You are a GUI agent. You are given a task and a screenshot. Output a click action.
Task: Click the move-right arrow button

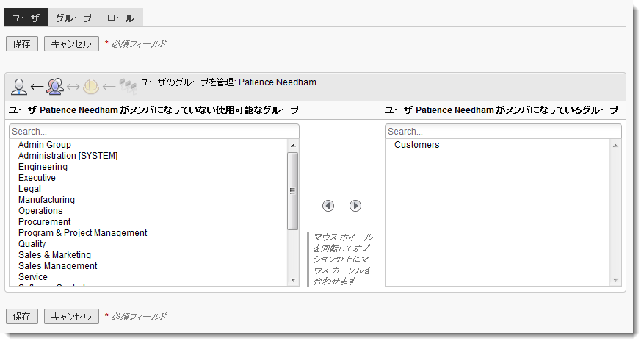[355, 206]
